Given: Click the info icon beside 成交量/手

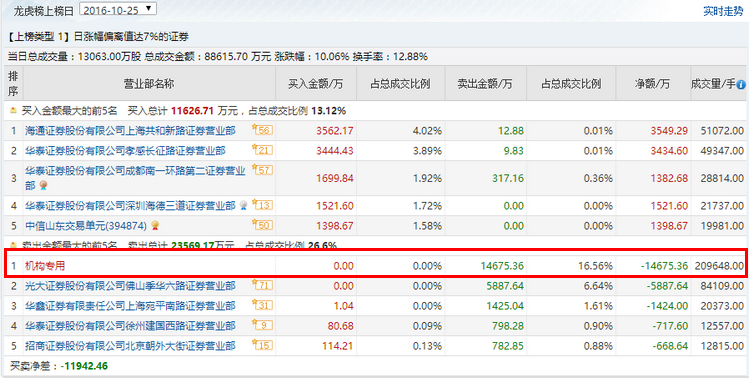Looking at the screenshot, I should pyautogui.click(x=741, y=85).
